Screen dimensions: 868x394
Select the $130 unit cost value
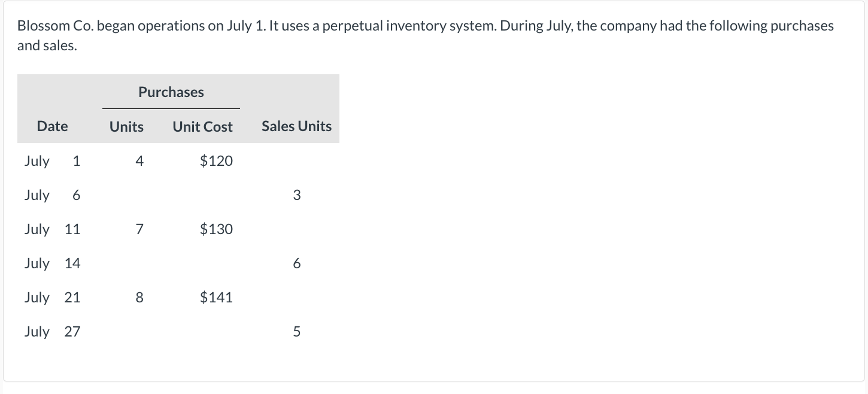click(x=216, y=229)
